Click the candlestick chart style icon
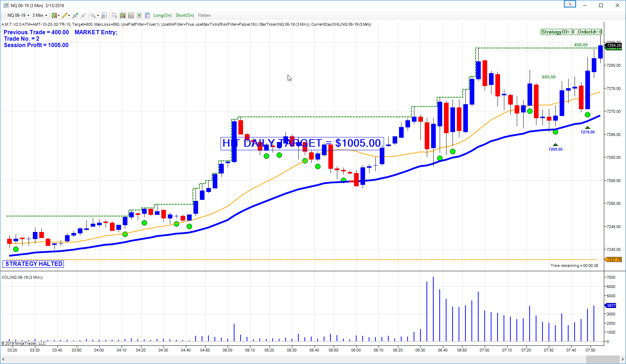The width and height of the screenshot is (626, 364). 54,15
